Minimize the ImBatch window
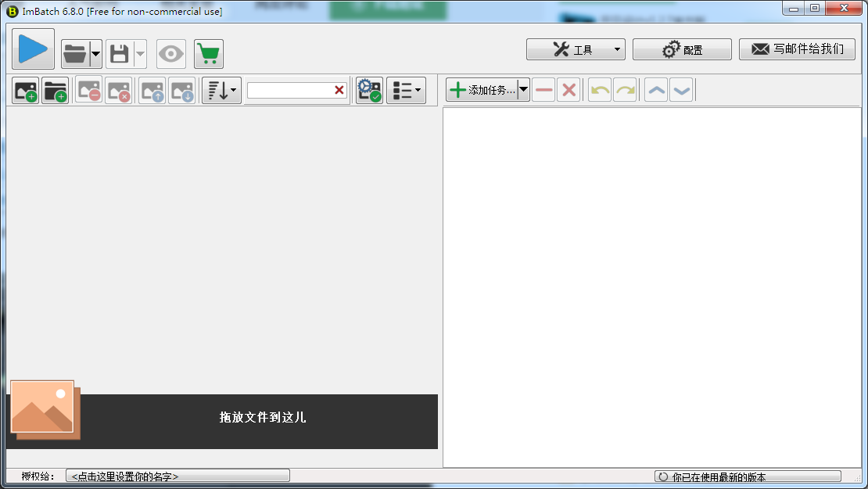 (794, 8)
